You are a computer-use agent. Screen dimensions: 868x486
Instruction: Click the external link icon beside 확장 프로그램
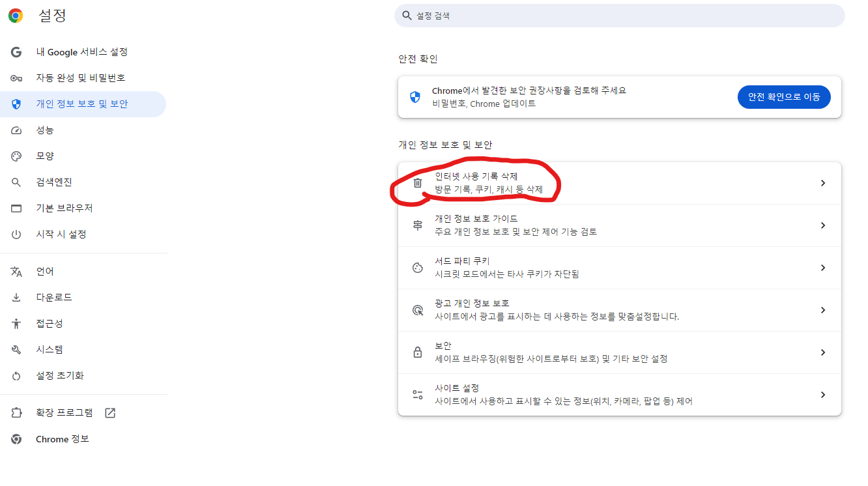110,413
